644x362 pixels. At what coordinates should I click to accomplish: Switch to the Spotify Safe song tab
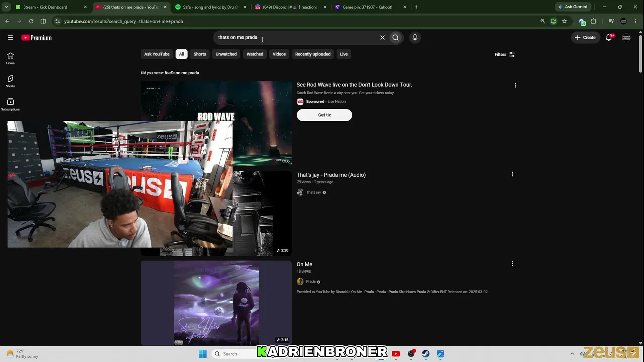tap(211, 7)
